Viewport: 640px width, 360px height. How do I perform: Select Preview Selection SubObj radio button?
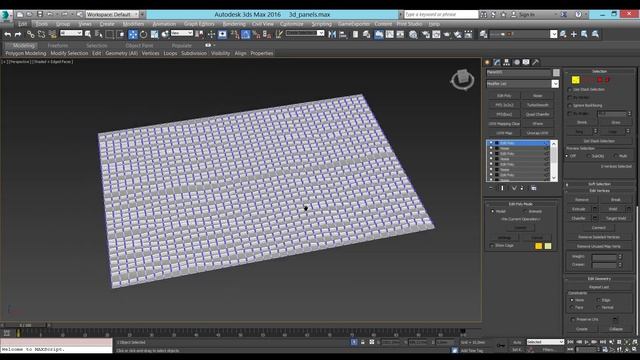coord(588,156)
